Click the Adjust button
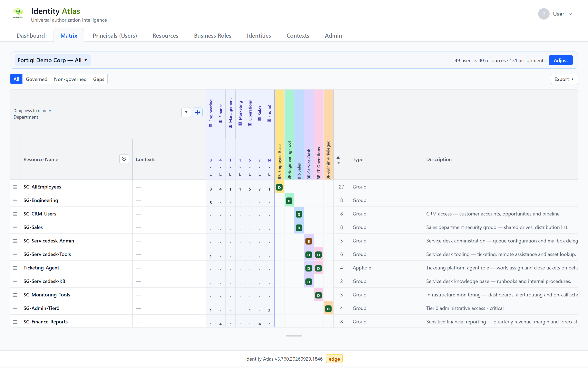Screen dimensions: 588x368 pos(561,60)
